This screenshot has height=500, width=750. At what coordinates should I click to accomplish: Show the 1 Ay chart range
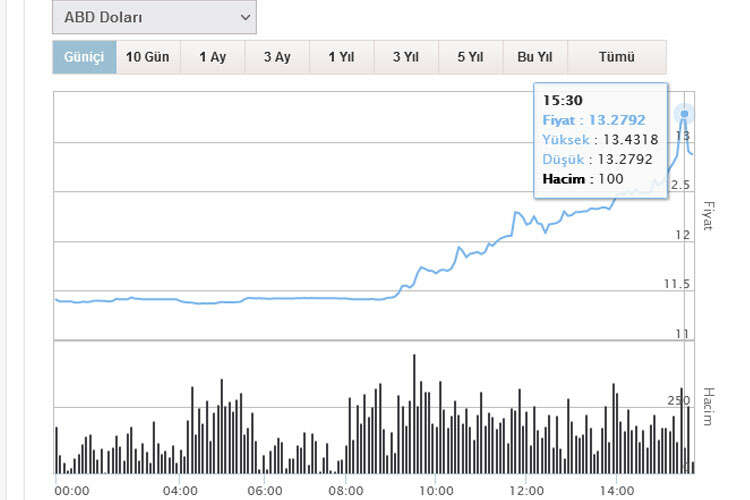pos(212,57)
